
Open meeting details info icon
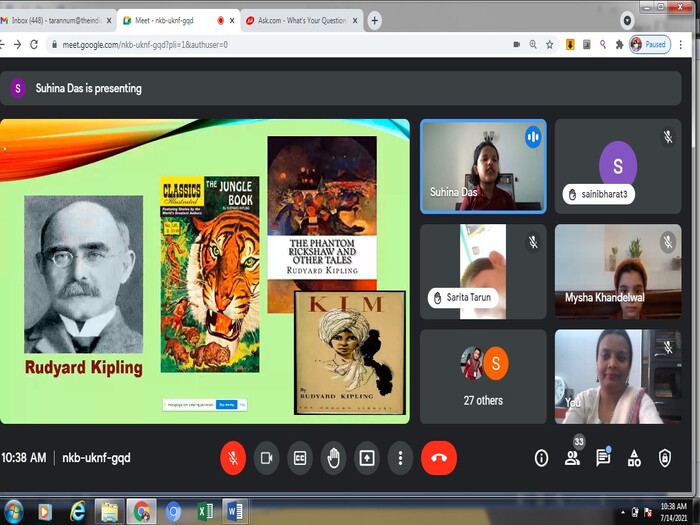(541, 458)
